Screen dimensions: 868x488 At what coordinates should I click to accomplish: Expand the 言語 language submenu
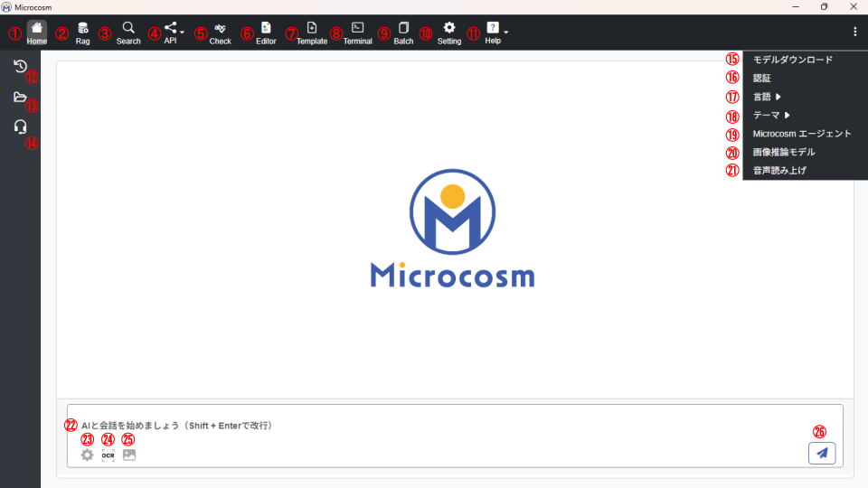[x=768, y=97]
